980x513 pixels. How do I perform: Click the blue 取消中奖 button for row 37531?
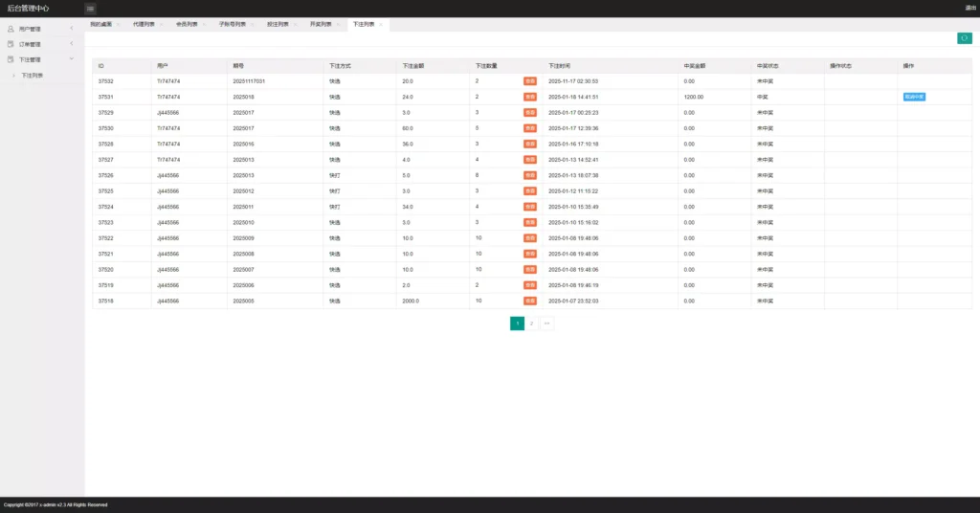point(913,97)
